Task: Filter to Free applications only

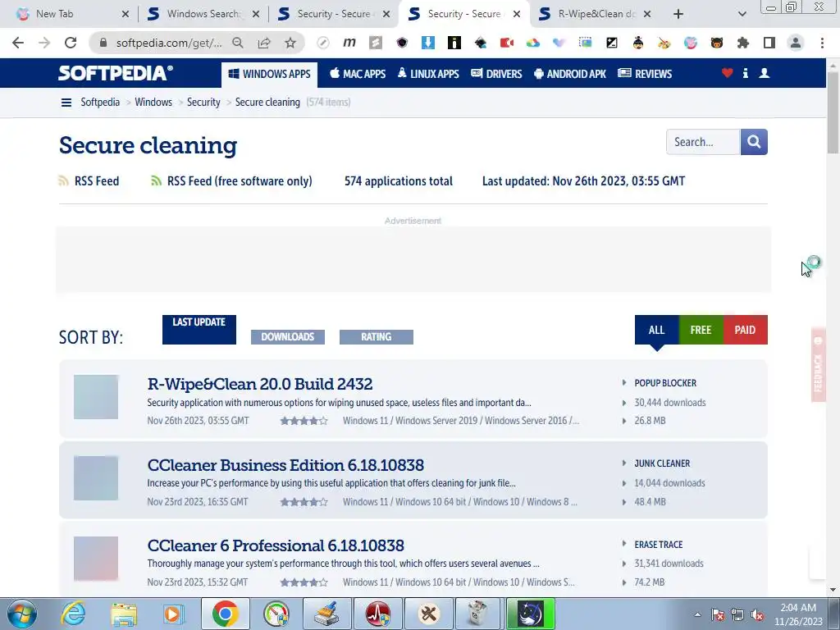Action: click(701, 330)
